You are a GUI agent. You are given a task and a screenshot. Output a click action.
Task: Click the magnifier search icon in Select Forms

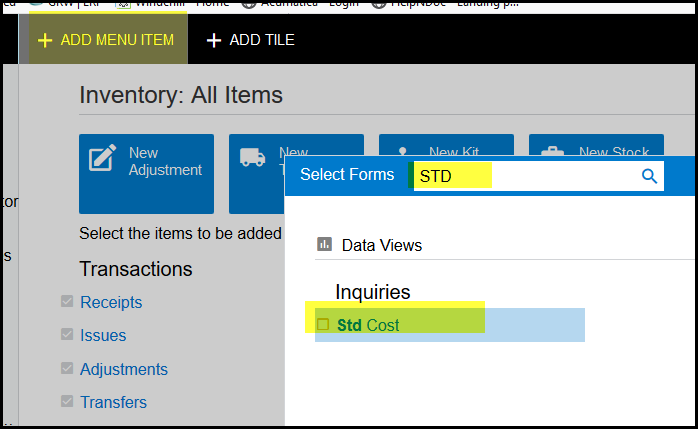pyautogui.click(x=649, y=176)
